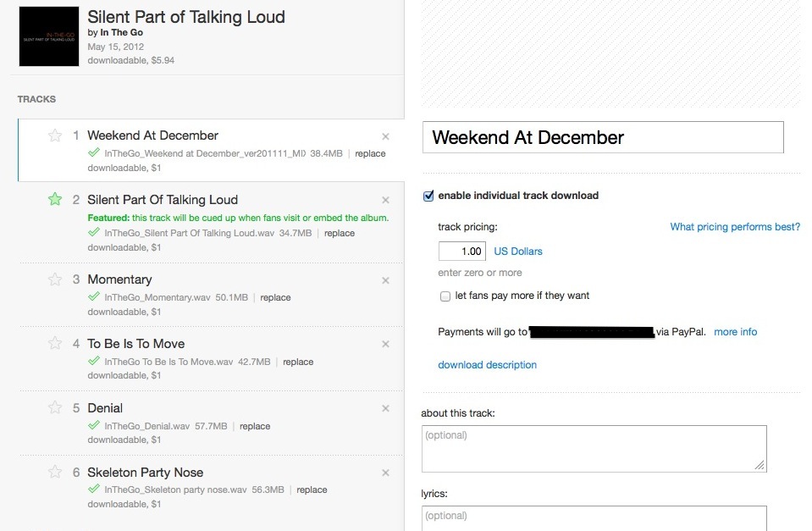
Task: Delete the Momentary track using its X icon
Action: [x=386, y=280]
